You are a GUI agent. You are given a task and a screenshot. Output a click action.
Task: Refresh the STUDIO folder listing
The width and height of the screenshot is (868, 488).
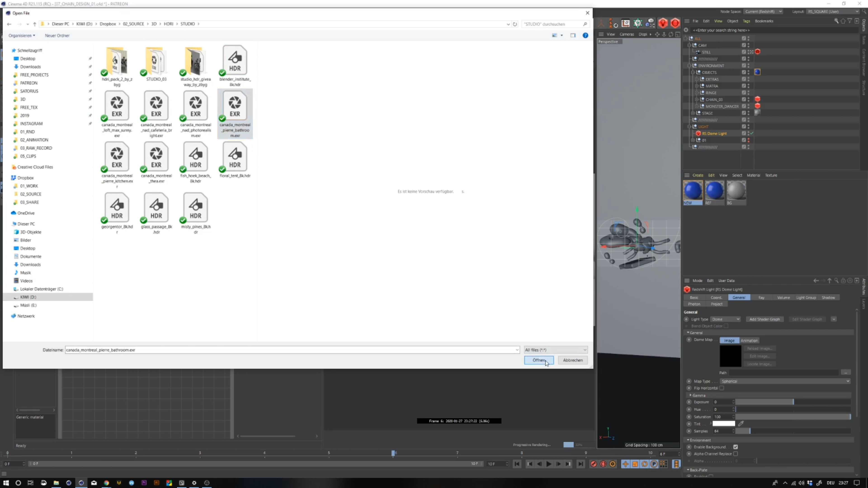[x=515, y=24]
